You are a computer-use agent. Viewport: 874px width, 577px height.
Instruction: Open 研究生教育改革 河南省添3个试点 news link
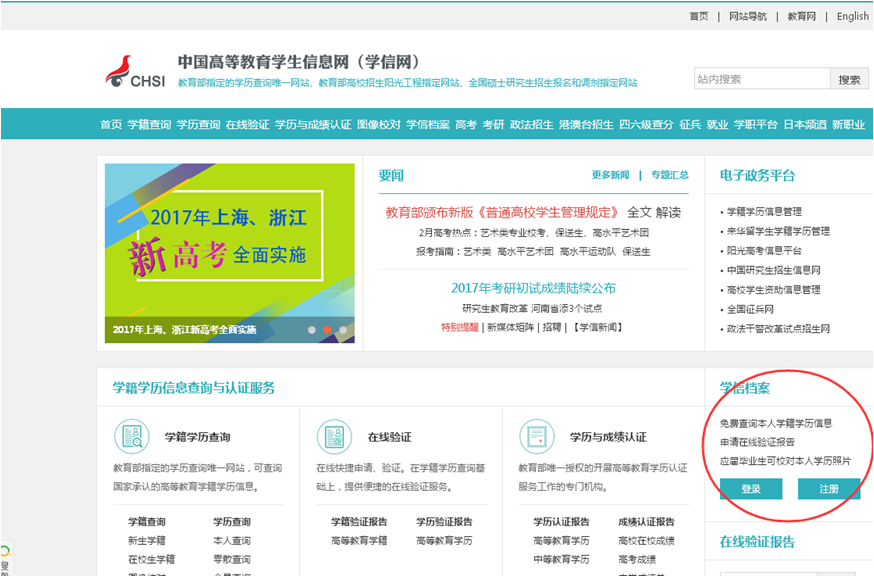tap(532, 308)
